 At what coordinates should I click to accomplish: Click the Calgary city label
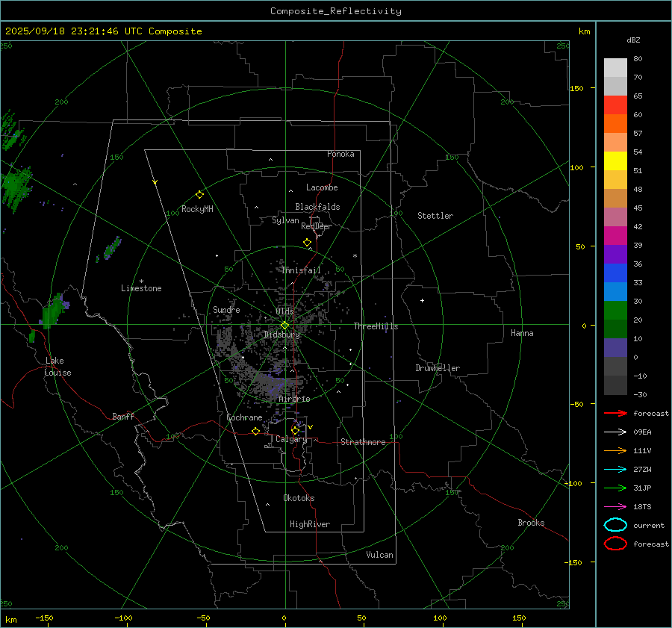pyautogui.click(x=290, y=440)
